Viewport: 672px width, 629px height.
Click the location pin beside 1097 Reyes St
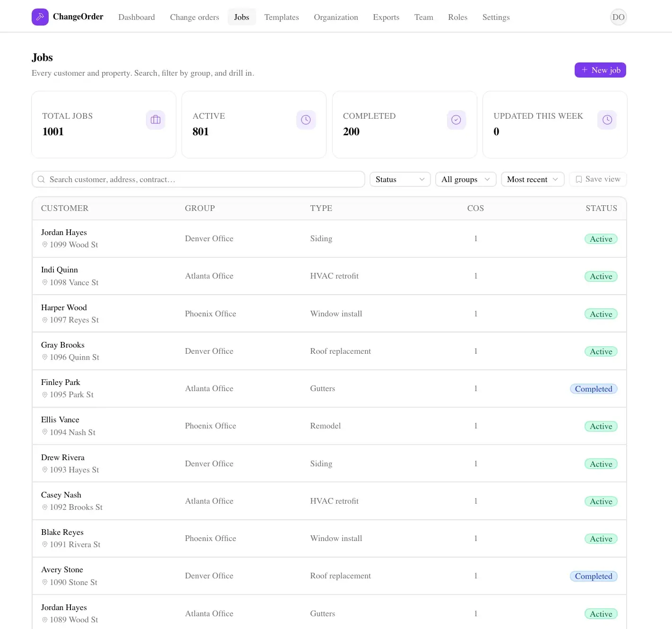[45, 320]
